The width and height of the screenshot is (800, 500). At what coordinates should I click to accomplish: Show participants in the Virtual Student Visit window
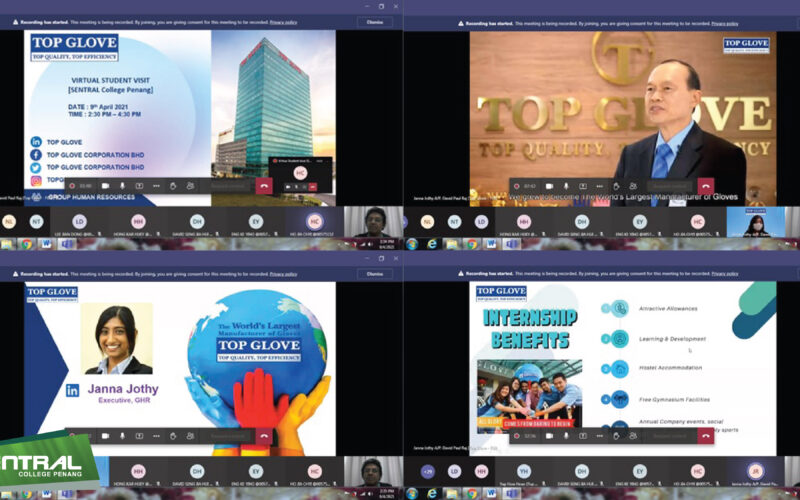(190, 186)
